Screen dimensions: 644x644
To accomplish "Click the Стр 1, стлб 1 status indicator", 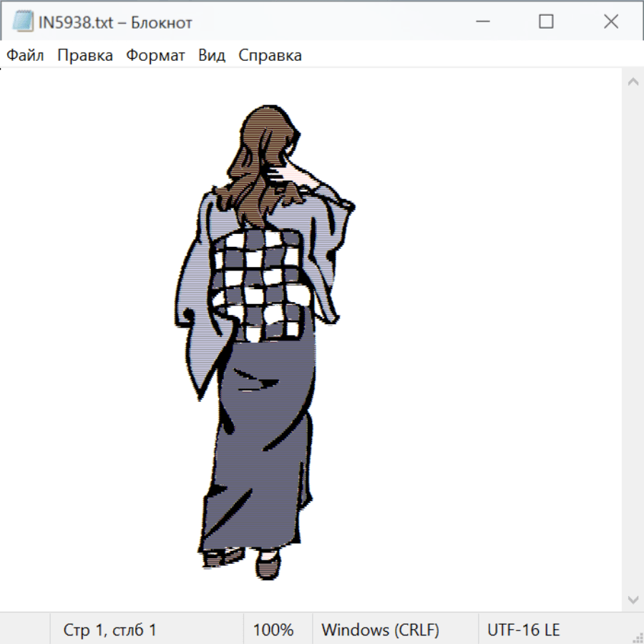I will pyautogui.click(x=109, y=630).
